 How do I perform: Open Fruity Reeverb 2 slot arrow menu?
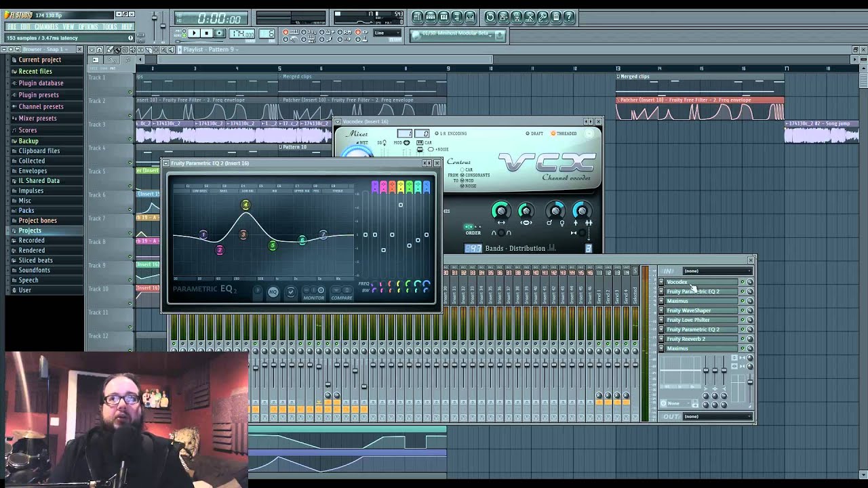click(661, 339)
